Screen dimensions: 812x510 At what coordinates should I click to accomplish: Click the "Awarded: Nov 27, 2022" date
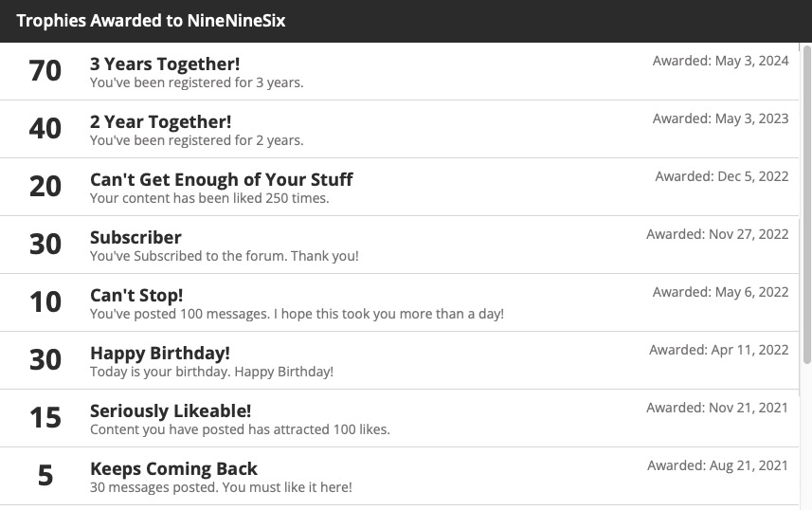tap(717, 235)
